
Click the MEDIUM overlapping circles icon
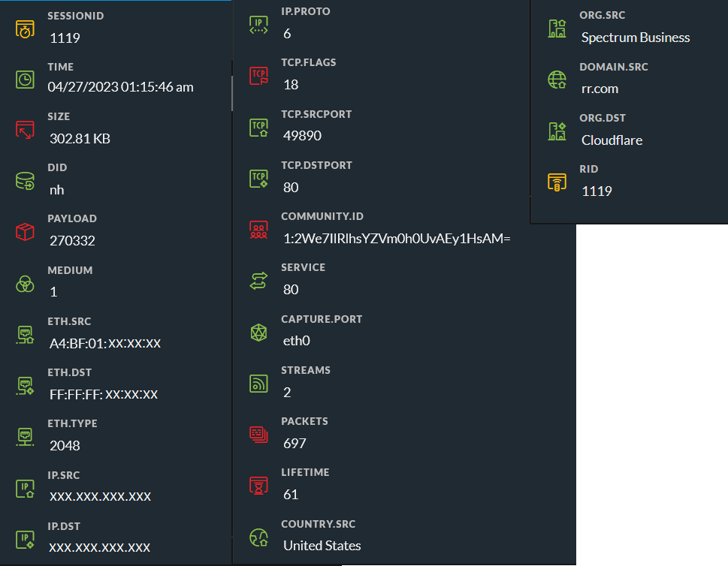point(26,283)
